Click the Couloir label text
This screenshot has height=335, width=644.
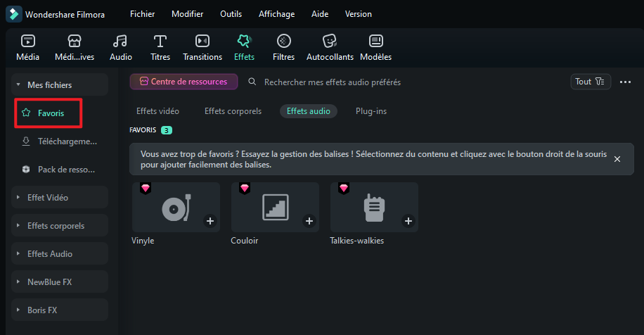click(245, 241)
